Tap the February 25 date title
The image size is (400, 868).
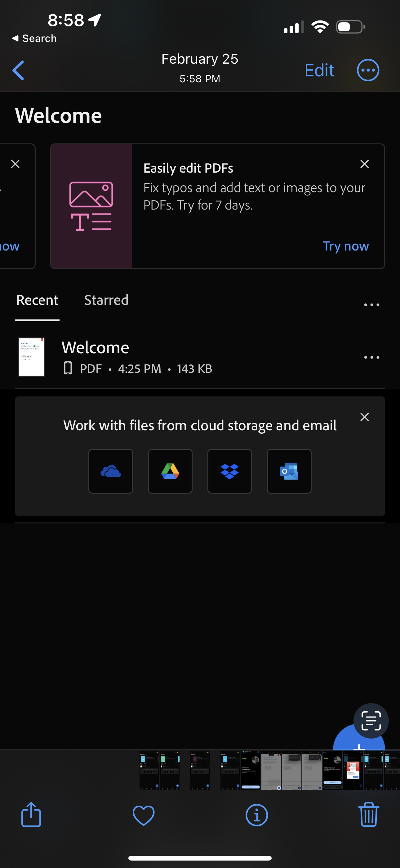(200, 59)
